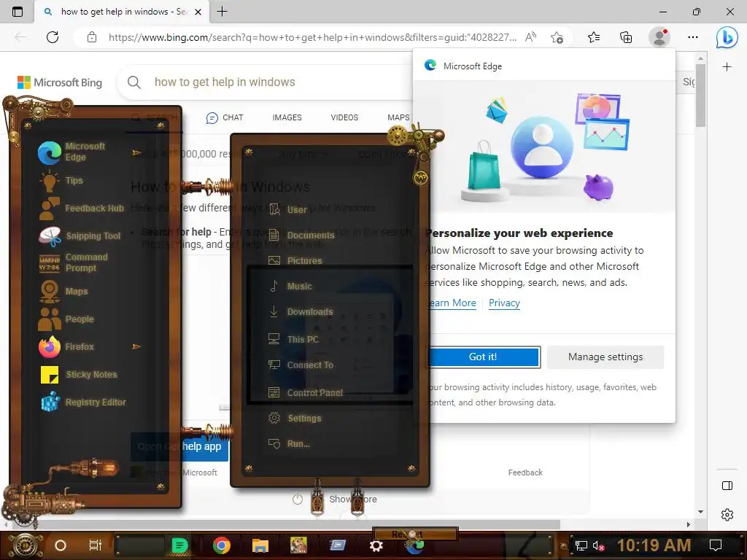Launch the Snipping Tool entry
The height and width of the screenshot is (560, 747).
click(x=80, y=236)
